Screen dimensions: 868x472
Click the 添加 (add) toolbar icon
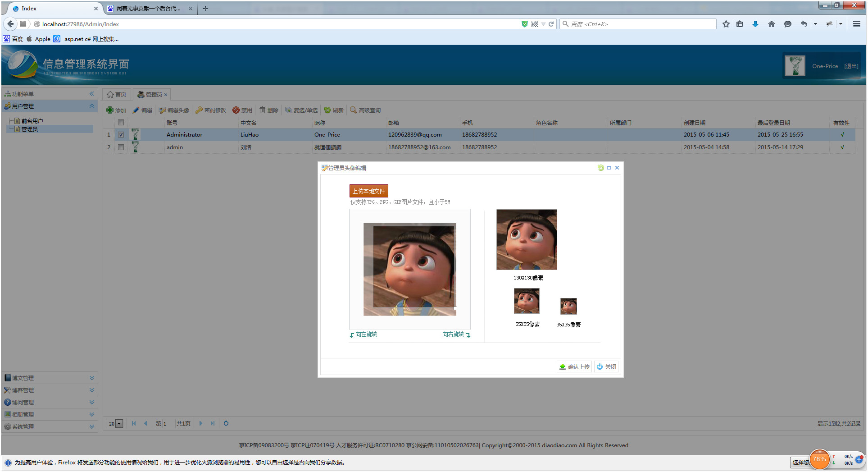coord(110,110)
